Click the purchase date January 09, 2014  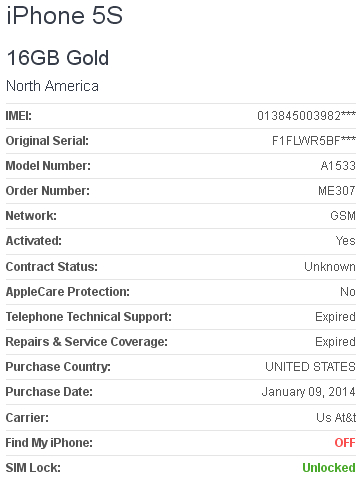(x=309, y=392)
